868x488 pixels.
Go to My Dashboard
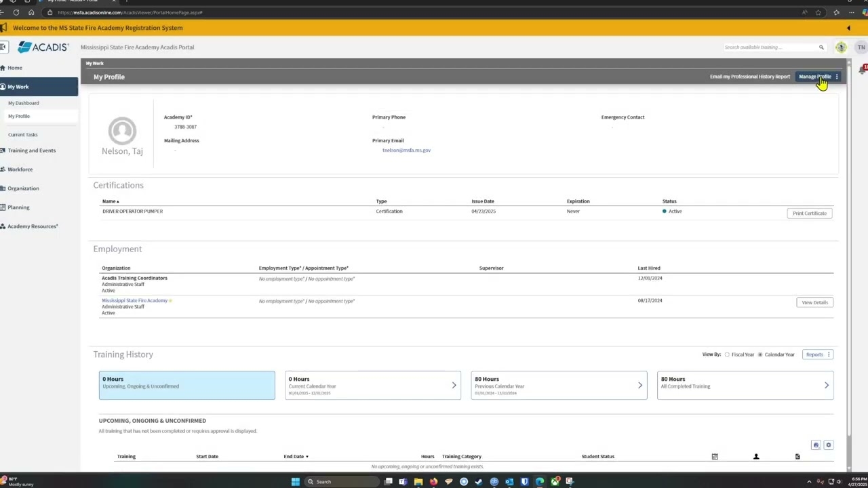pos(23,102)
